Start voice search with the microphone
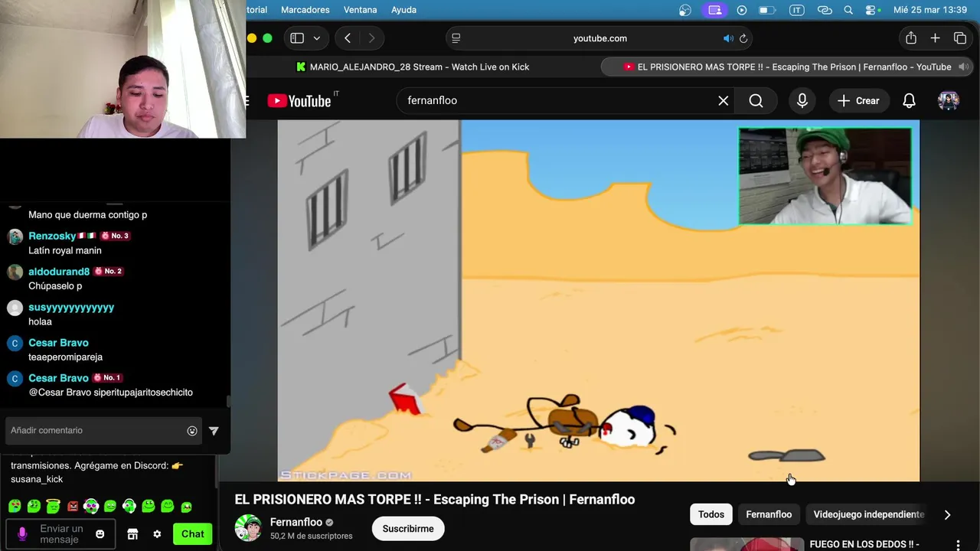This screenshot has width=980, height=551. (802, 100)
